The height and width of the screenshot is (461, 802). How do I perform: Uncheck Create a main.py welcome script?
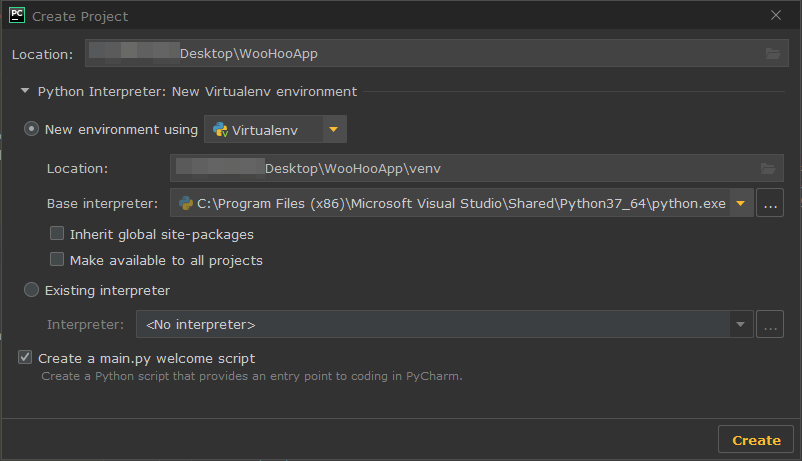point(25,357)
